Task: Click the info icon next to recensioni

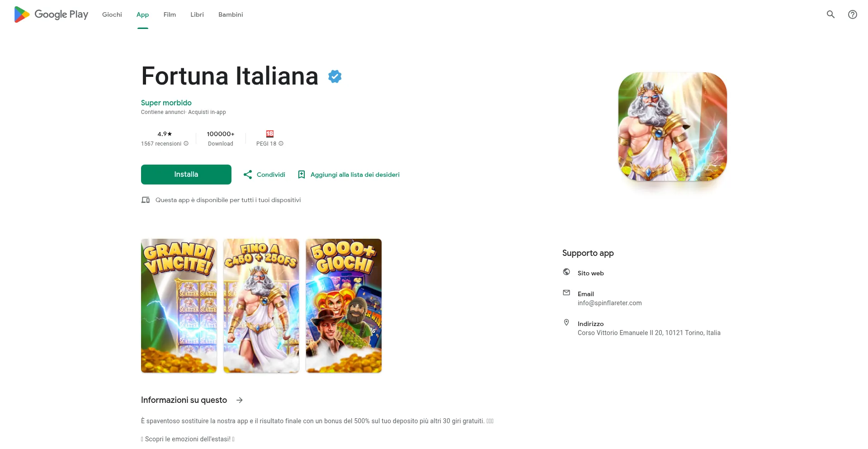Action: (186, 143)
